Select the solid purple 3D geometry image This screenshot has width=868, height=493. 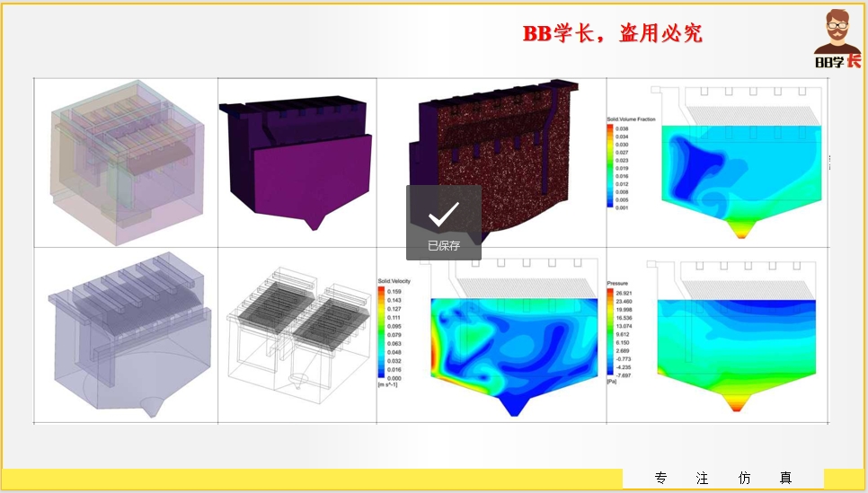[297, 162]
